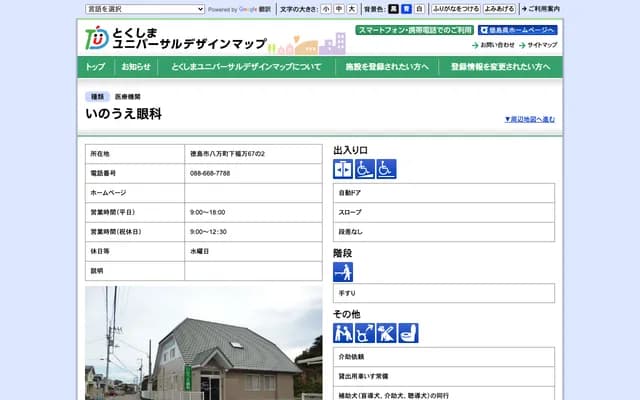Click the よみあげる read-aloud button
This screenshot has height=400, width=640.
coord(499,9)
